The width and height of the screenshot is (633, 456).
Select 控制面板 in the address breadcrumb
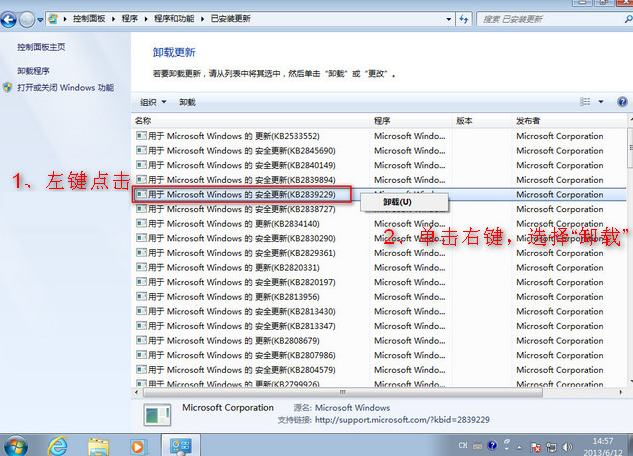coord(89,19)
